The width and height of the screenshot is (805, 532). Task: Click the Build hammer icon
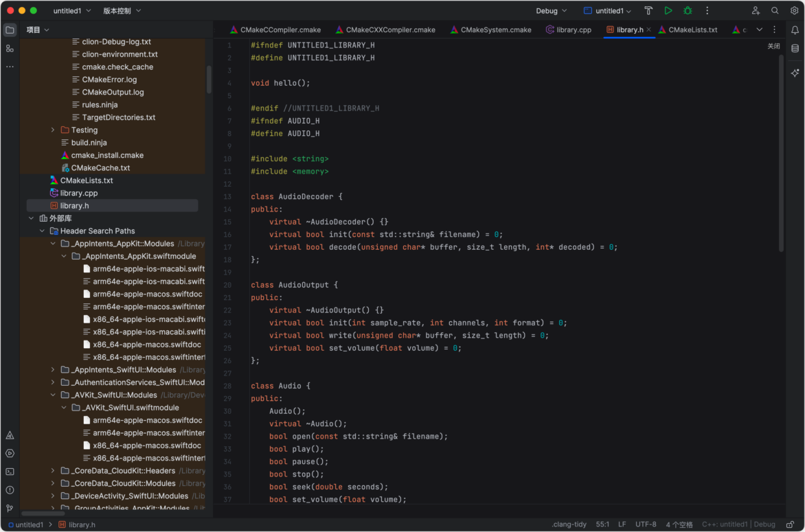(648, 11)
